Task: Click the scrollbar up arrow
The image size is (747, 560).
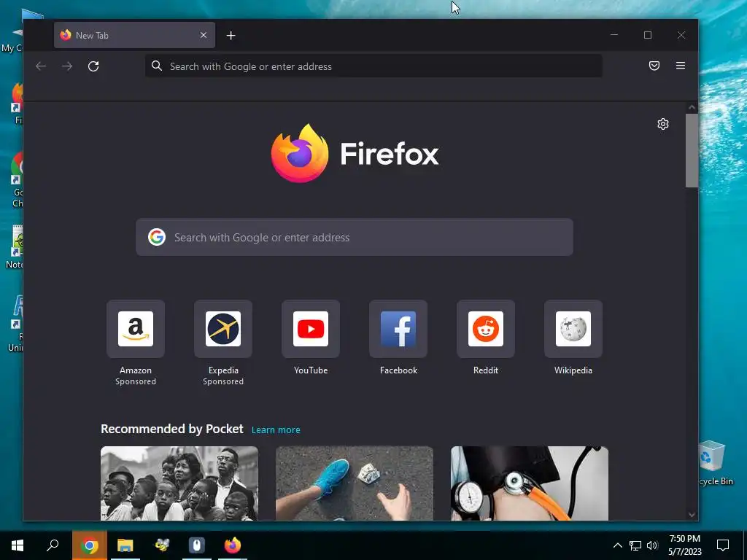Action: 692,108
